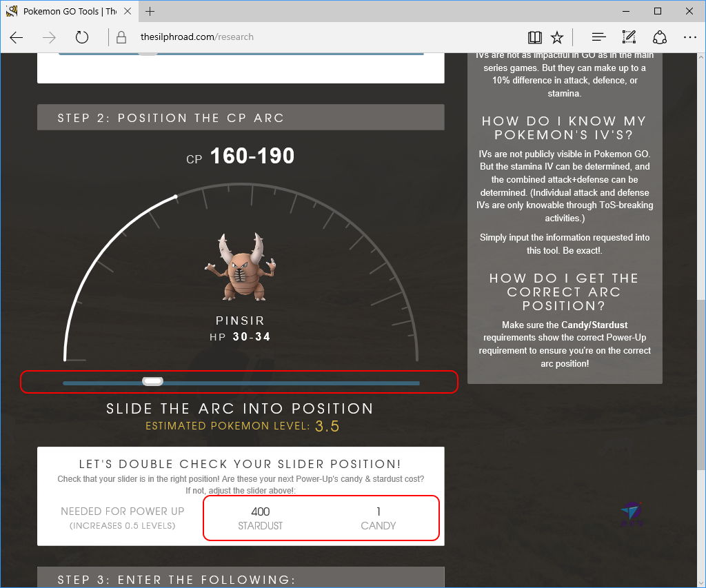This screenshot has width=706, height=588.
Task: Open Reading view book icon
Action: (535, 37)
